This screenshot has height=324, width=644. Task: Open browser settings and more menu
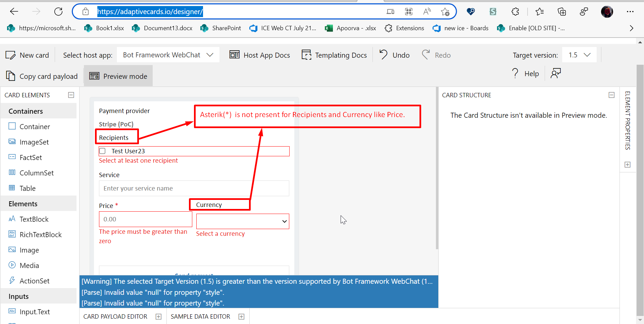[x=630, y=12]
